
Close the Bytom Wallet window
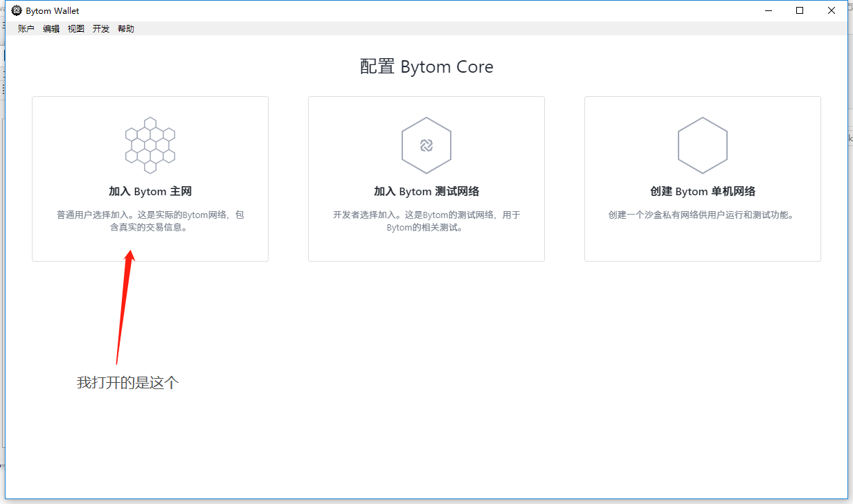(832, 10)
